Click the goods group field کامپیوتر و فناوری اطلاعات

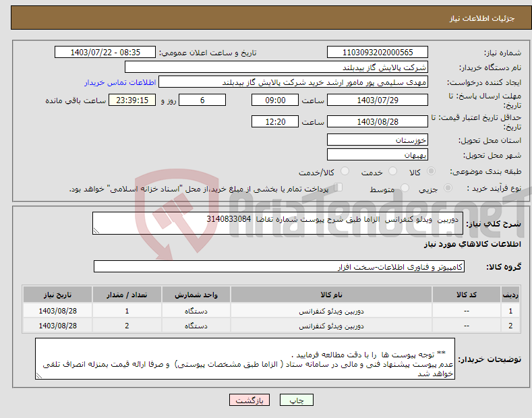pos(279,267)
